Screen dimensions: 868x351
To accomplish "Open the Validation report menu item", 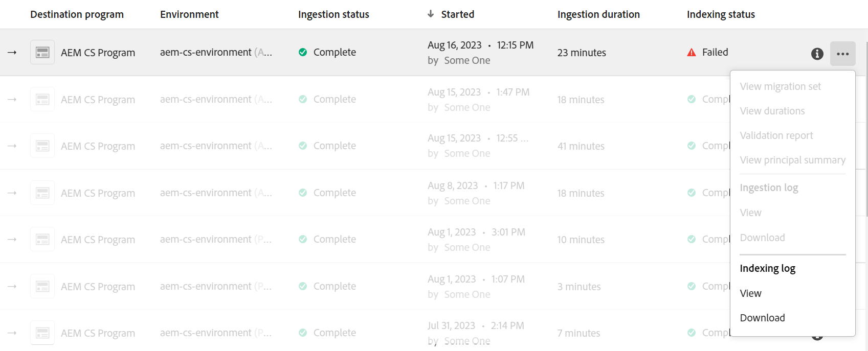I will [x=776, y=135].
